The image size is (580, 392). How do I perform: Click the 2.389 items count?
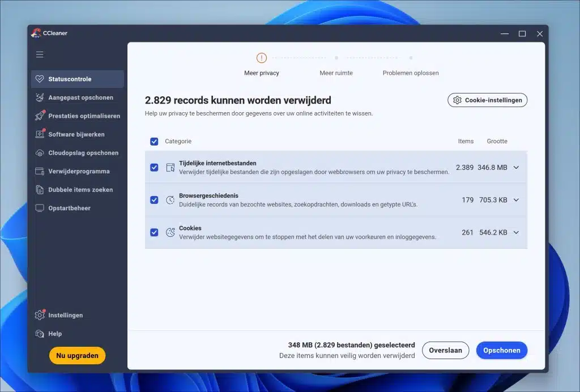464,168
